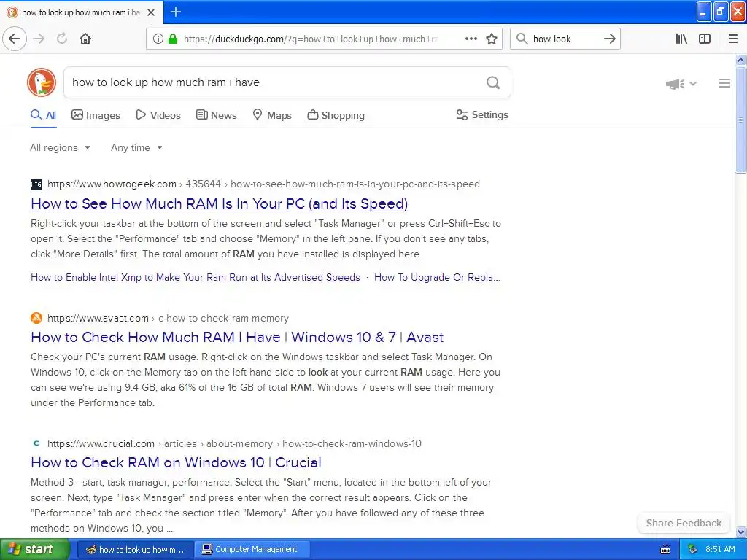This screenshot has width=747, height=560.
Task: Open the Firefox home page icon
Action: [85, 39]
